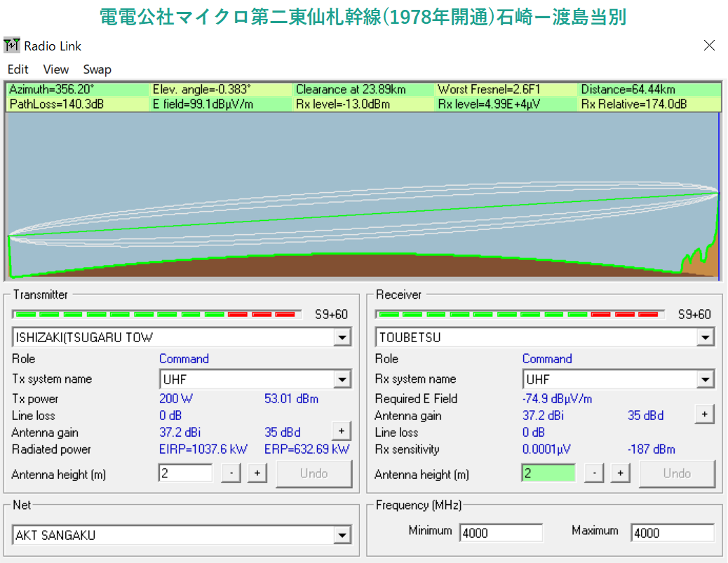Click the transmitter Role value Command
This screenshot has height=563, width=728.
pos(184,359)
